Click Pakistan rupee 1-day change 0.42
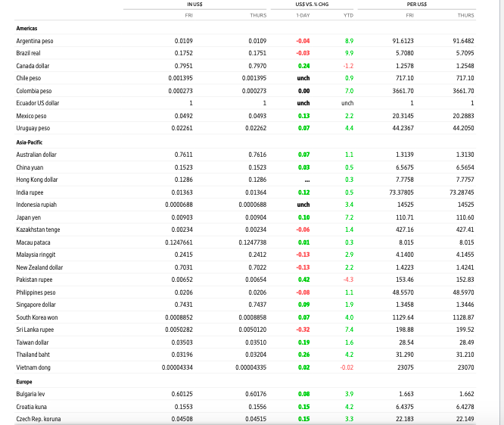The width and height of the screenshot is (504, 425). (x=304, y=280)
